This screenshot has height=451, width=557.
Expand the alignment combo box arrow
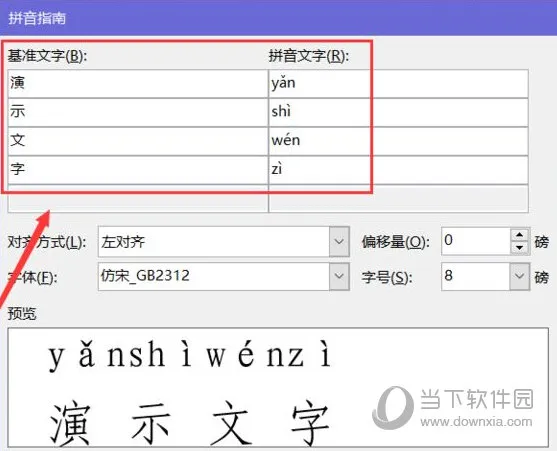(339, 241)
